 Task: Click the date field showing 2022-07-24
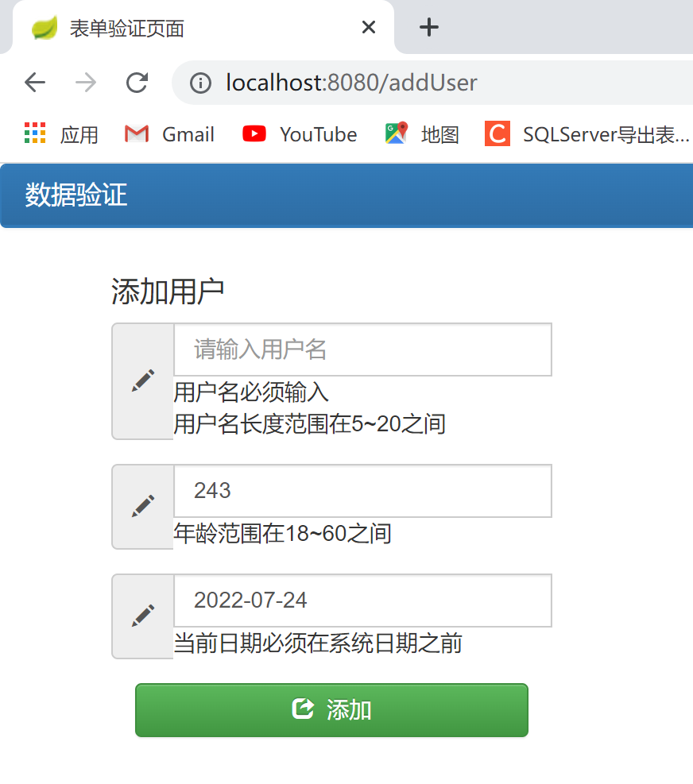[362, 601]
